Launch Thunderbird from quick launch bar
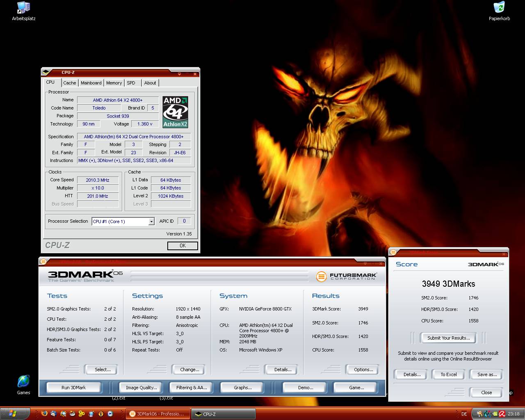This screenshot has width=525, height=420. [x=53, y=413]
